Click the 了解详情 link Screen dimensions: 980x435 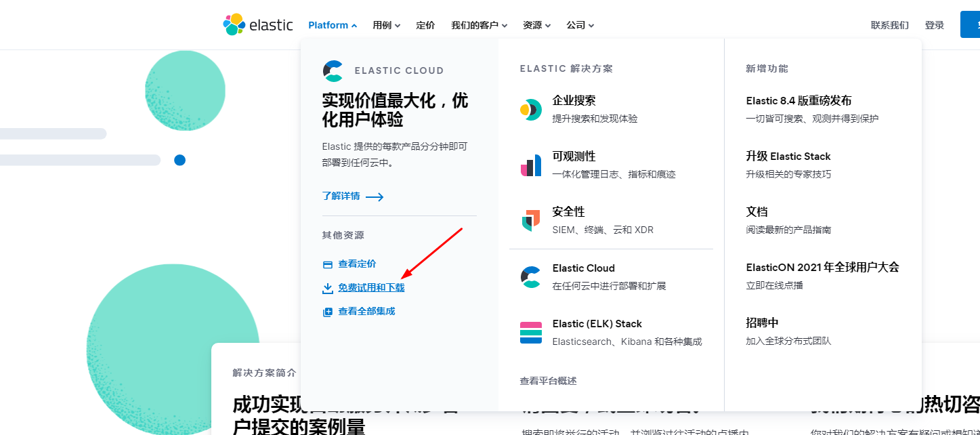341,196
